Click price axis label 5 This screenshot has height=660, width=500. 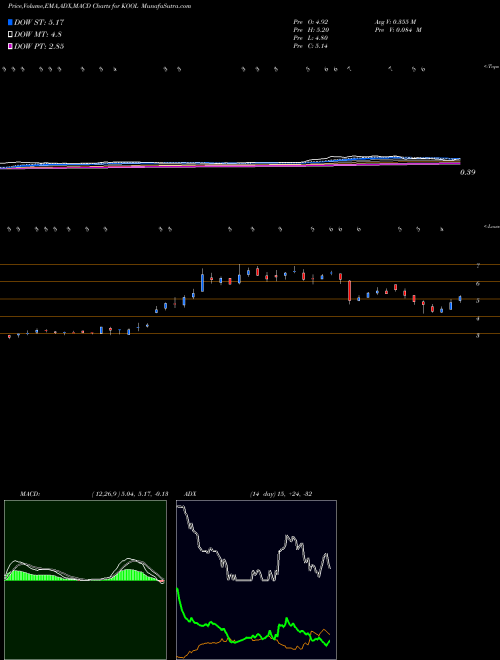[478, 301]
